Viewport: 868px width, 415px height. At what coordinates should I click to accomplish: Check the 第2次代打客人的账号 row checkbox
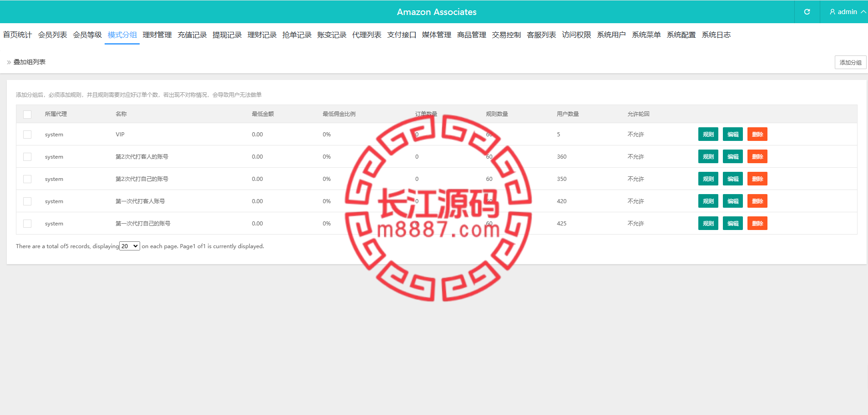coord(27,157)
